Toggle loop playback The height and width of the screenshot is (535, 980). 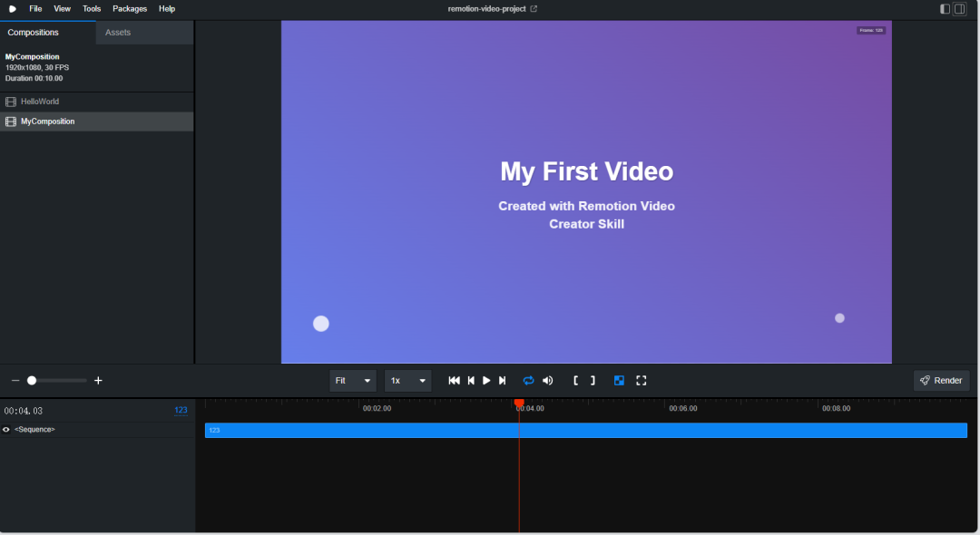528,381
